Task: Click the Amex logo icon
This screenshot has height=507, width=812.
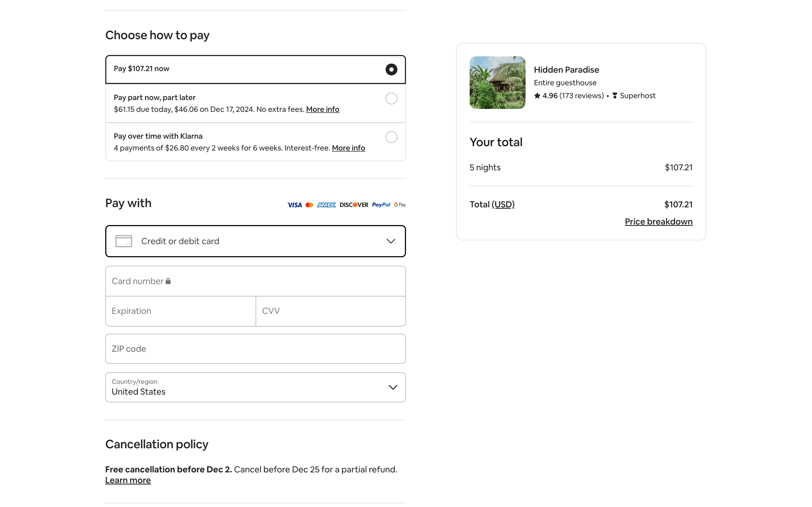Action: [x=326, y=205]
